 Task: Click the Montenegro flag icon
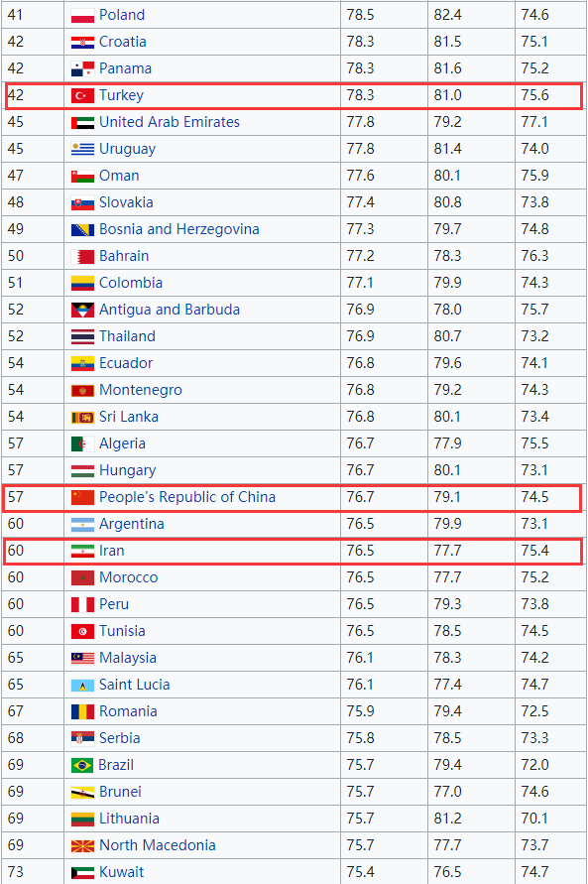coord(82,390)
